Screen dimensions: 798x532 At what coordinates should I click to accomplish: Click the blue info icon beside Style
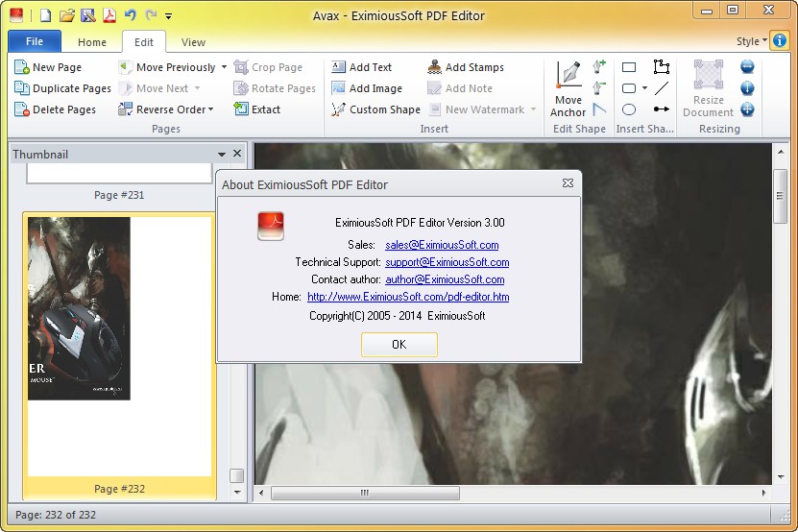pos(779,40)
